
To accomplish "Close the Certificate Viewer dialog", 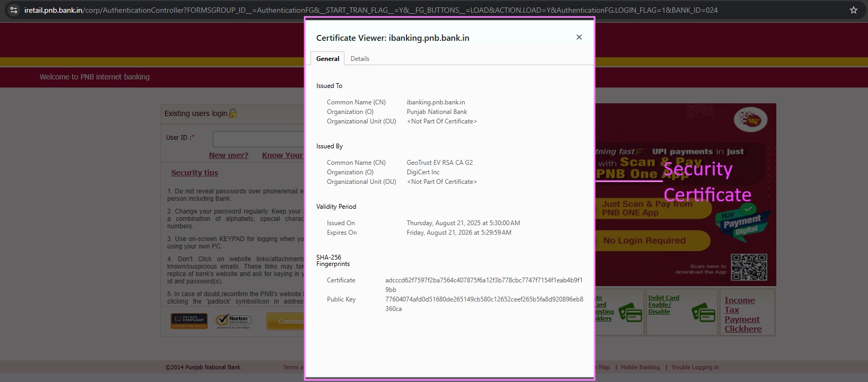I will click(579, 37).
